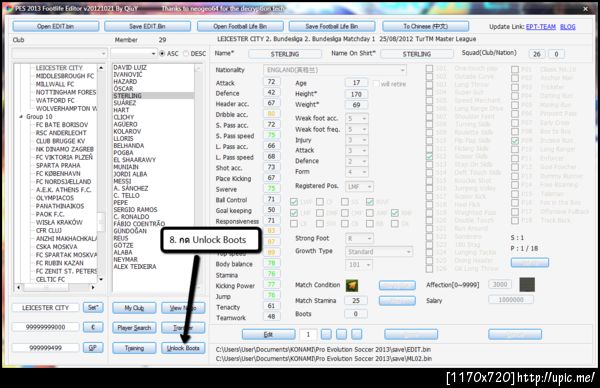
Task: Enable the Outside Curve skill checkbox
Action: (429, 77)
